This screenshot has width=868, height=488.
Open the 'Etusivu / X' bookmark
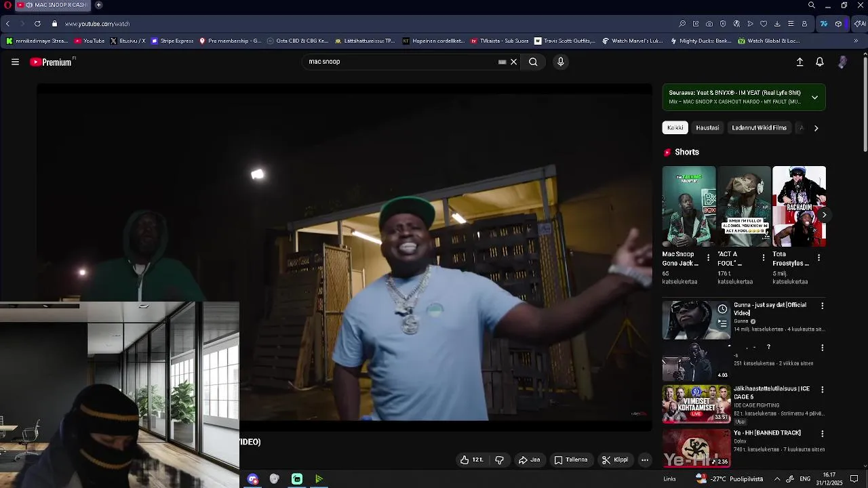[x=127, y=41]
